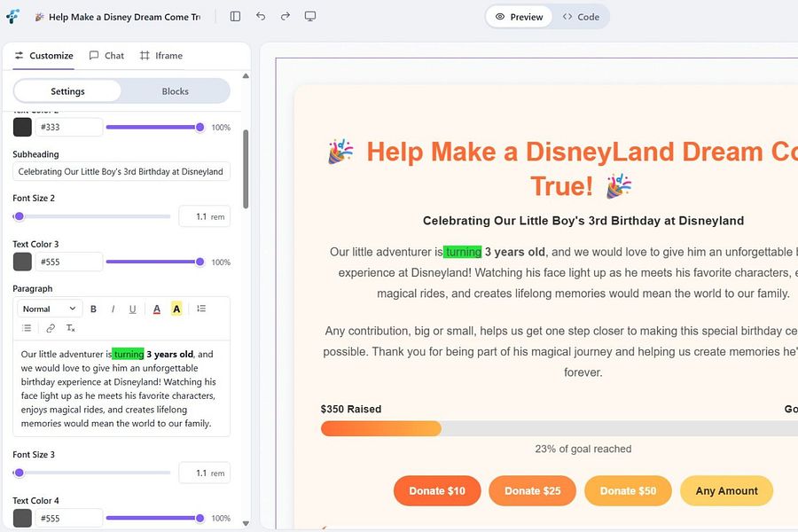798x532 pixels.
Task: Click the undo arrow icon
Action: pyautogui.click(x=261, y=16)
